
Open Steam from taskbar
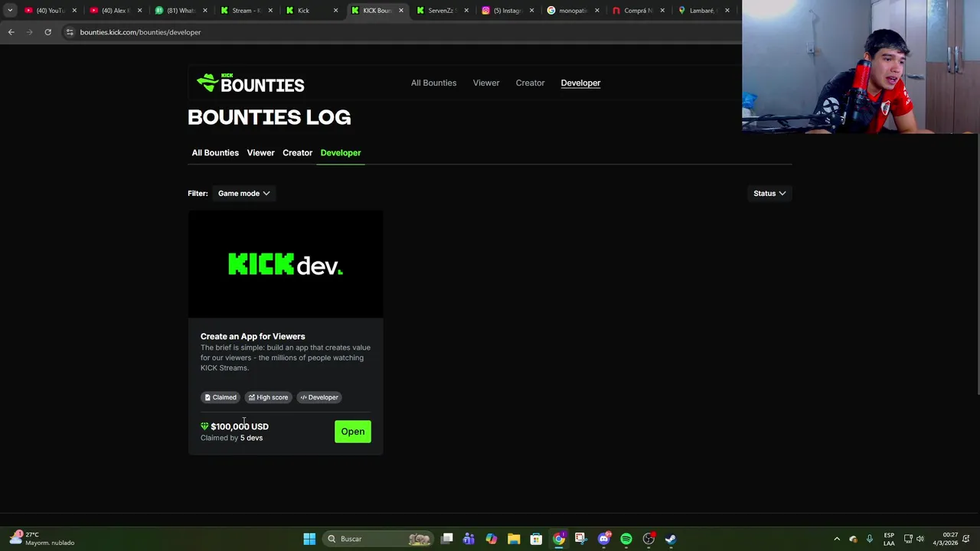tap(671, 539)
